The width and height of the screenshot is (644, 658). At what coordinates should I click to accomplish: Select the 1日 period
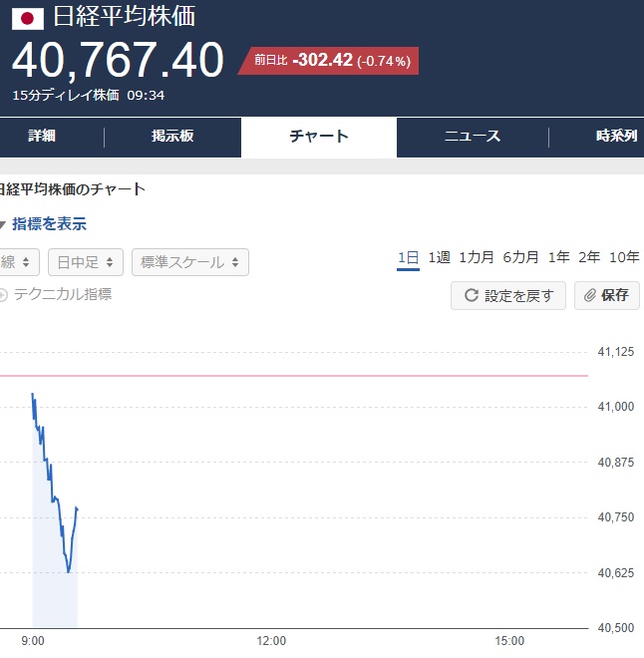[x=408, y=257]
